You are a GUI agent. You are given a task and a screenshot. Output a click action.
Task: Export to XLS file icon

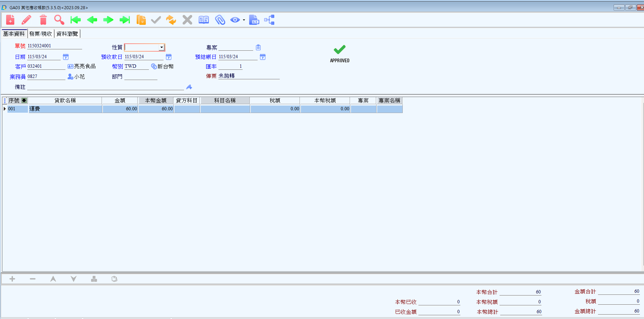click(254, 20)
